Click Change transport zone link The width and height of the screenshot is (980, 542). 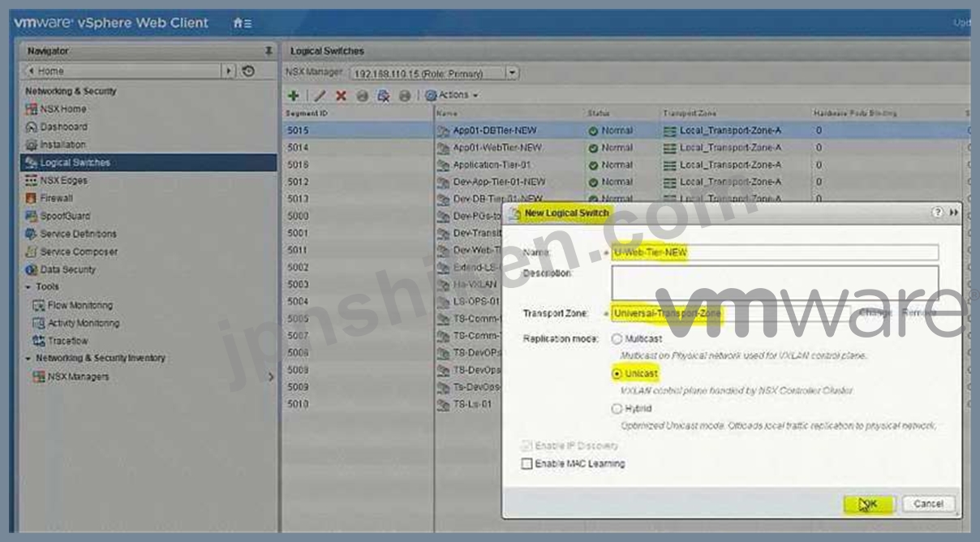pos(875,313)
